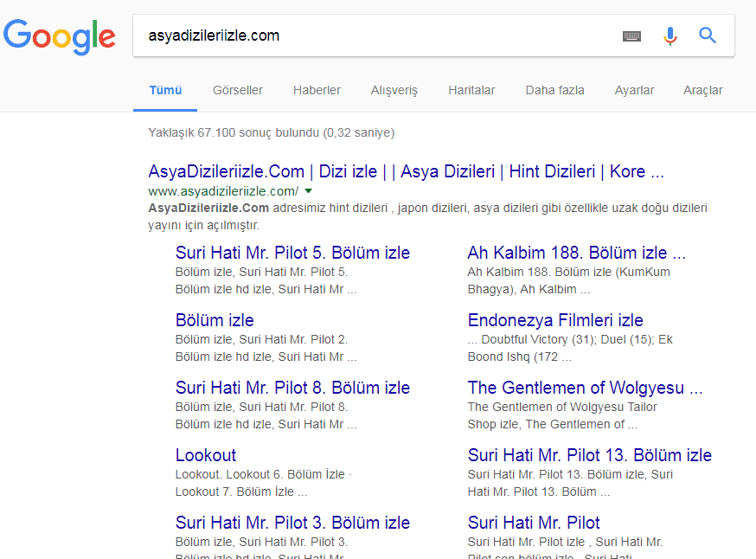The width and height of the screenshot is (756, 559).
Task: Open the Lookout sitelink
Action: 206,455
